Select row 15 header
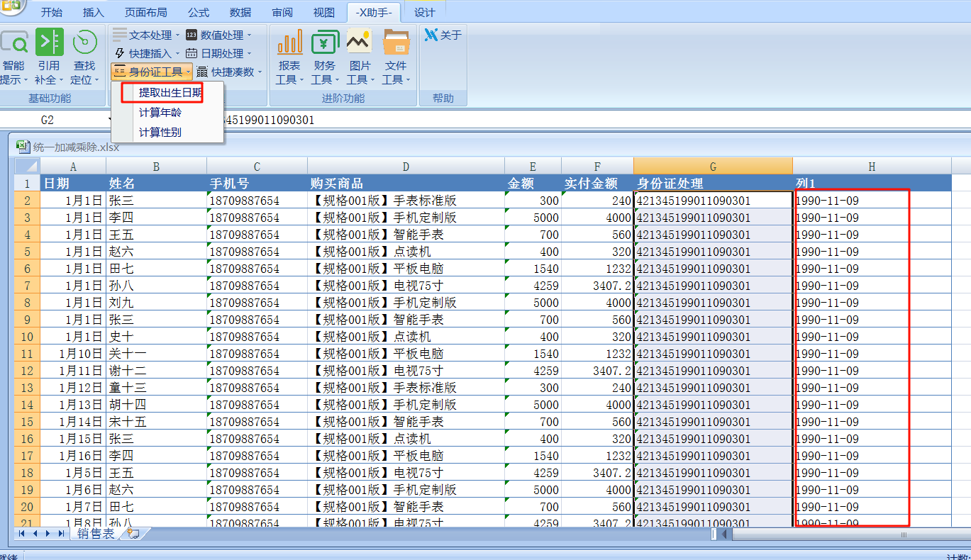 coord(27,421)
